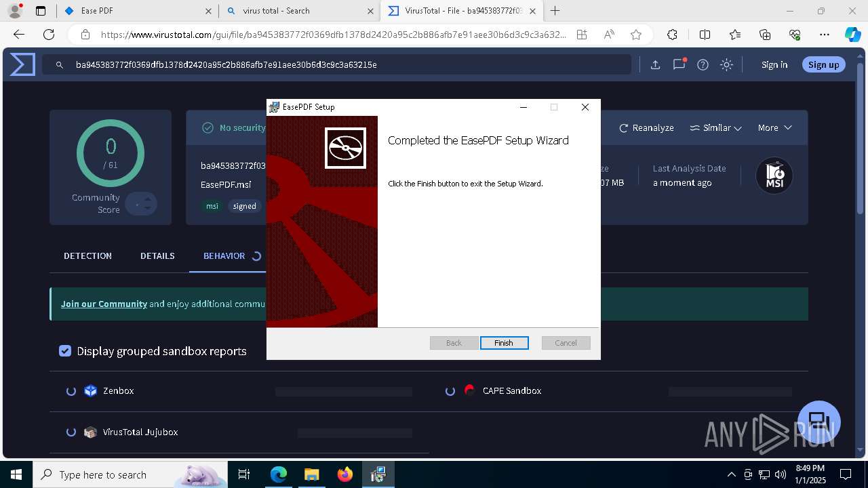Screen dimensions: 868x488
Task: Open a new browser tab
Action: [555, 11]
